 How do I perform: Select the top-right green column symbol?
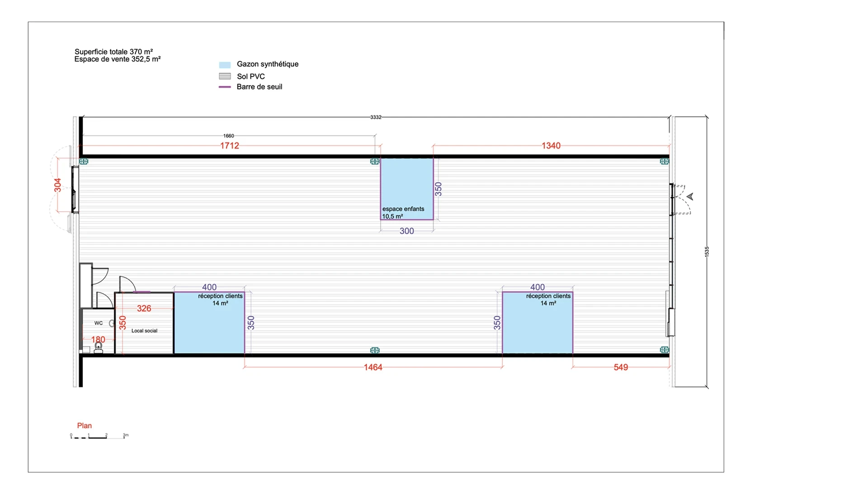[664, 161]
